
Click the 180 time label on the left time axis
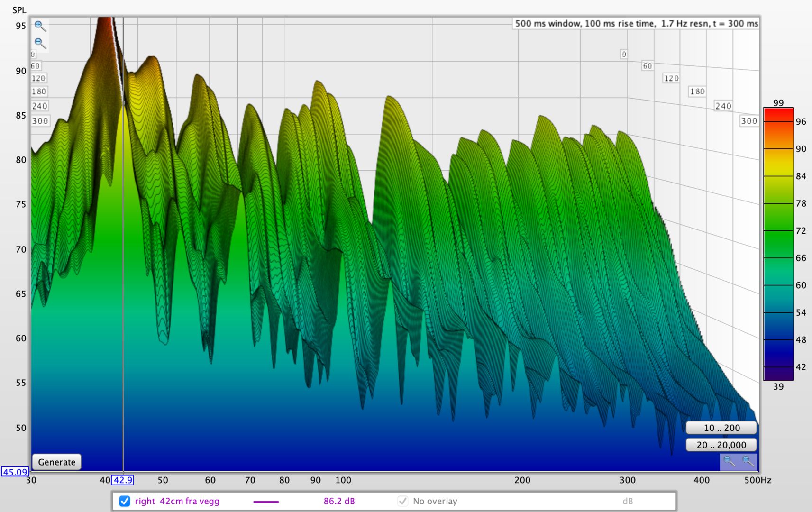(39, 91)
